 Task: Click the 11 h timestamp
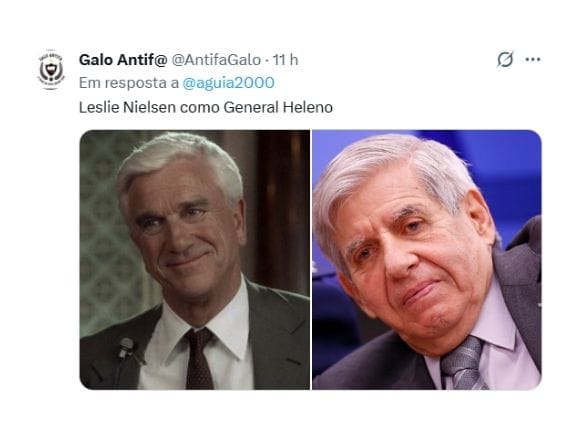[x=285, y=60]
